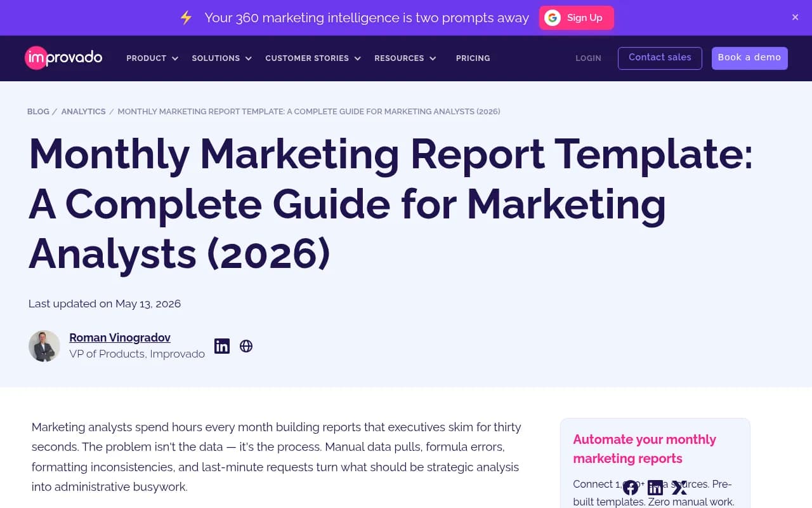
Task: Open Roman Vinogradov's LinkedIn profile icon
Action: pyautogui.click(x=222, y=346)
